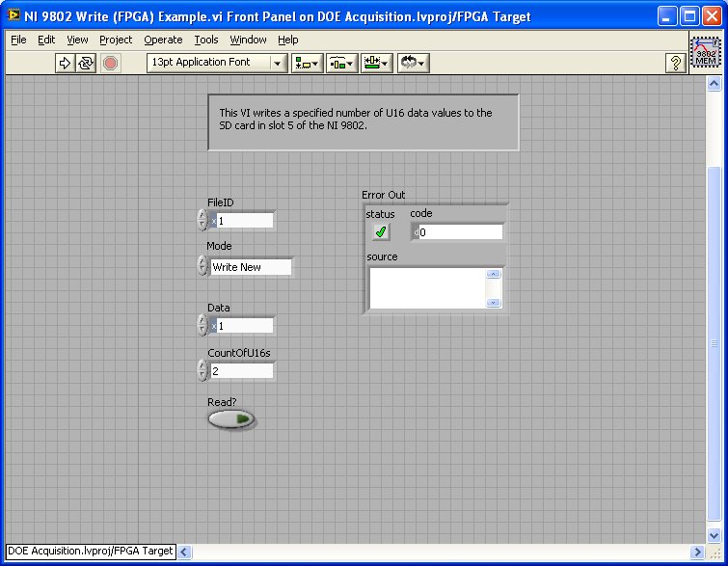Image resolution: width=728 pixels, height=566 pixels.
Task: Show Context Help with question mark button
Action: click(x=676, y=63)
